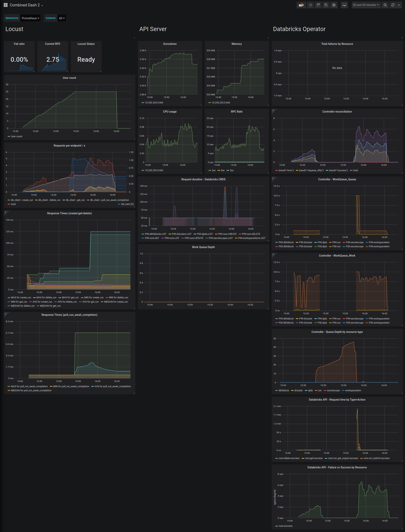Open the refresh interval dropdown arrow

pos(399,5)
